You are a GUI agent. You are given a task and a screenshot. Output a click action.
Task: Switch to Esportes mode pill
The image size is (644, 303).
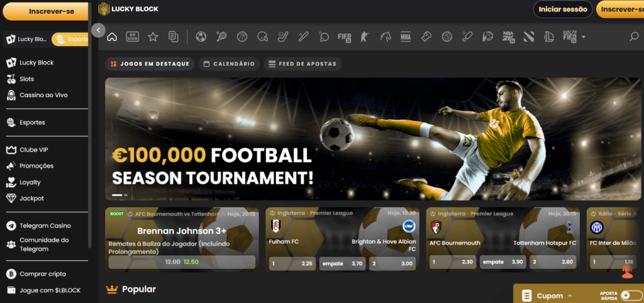[x=72, y=40]
